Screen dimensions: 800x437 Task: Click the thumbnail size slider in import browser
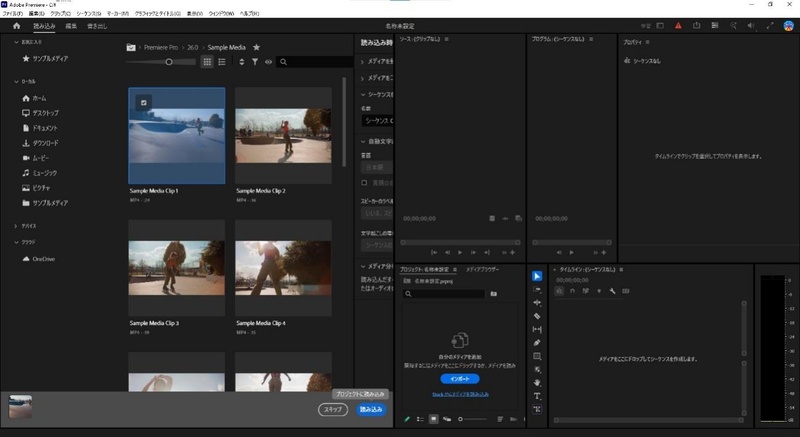coord(160,62)
